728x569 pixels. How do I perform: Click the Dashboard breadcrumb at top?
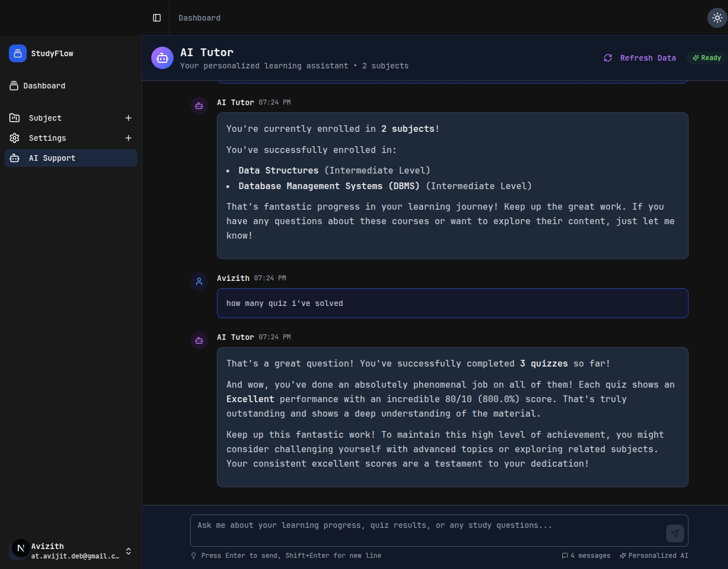pos(200,18)
